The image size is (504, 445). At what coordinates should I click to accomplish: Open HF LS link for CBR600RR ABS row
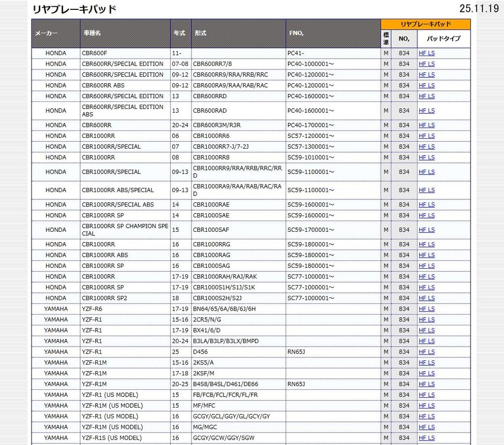click(x=426, y=86)
